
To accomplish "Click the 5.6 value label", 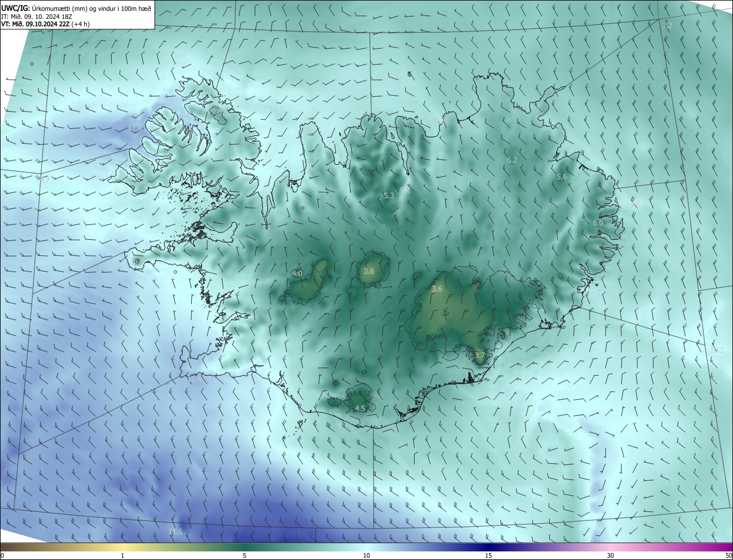I will pos(562,177).
